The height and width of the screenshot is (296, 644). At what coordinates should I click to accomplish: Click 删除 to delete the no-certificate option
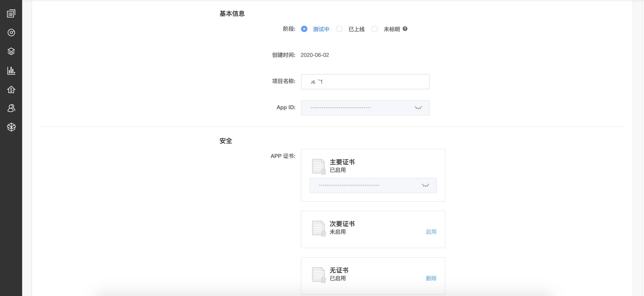point(431,278)
